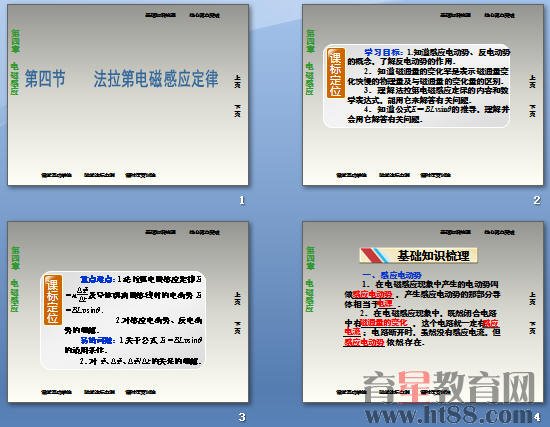Click orange 课标定位 badge beside 重点难点
The width and height of the screenshot is (550, 427).
(x=53, y=299)
